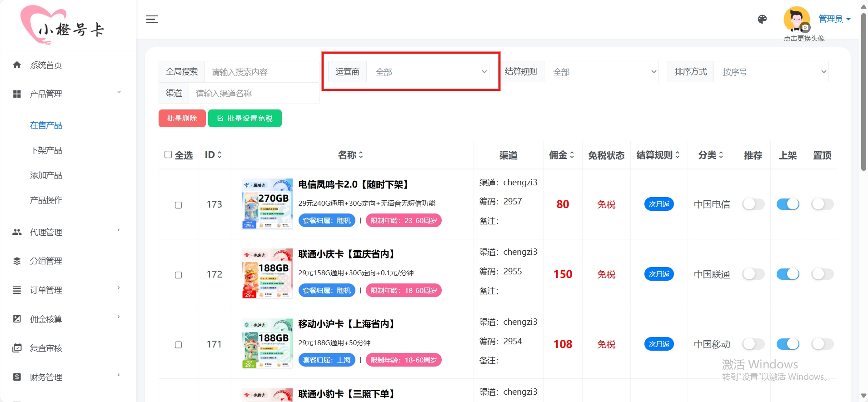Viewport: 868px width, 402px height.
Task: Check the row checkbox for product 173
Action: pos(179,205)
